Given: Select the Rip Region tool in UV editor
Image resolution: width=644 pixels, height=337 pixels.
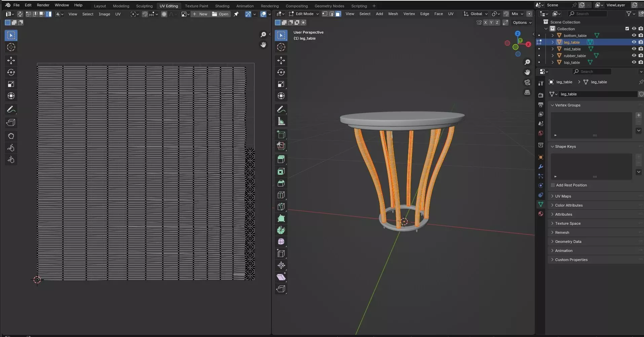Looking at the screenshot, I should click(11, 123).
